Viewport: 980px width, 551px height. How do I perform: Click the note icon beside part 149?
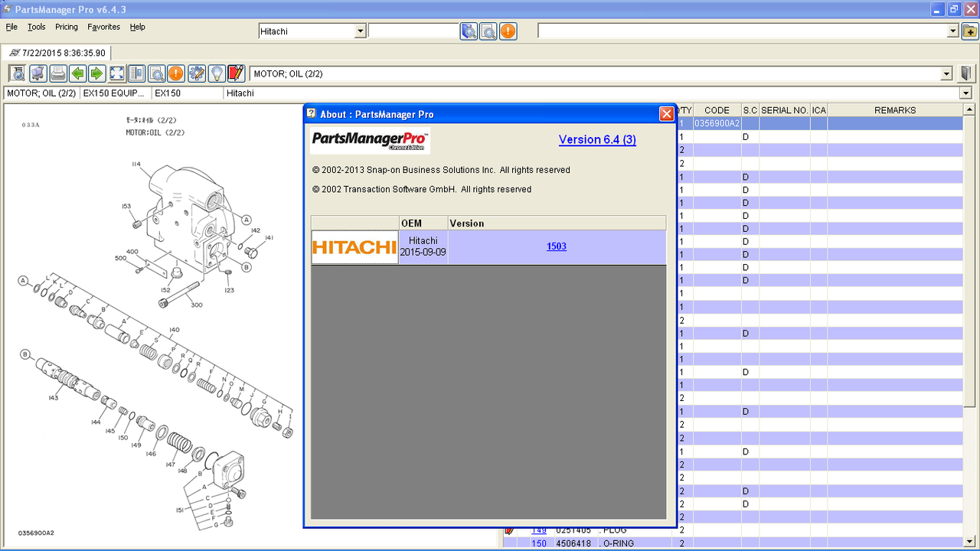[x=509, y=530]
